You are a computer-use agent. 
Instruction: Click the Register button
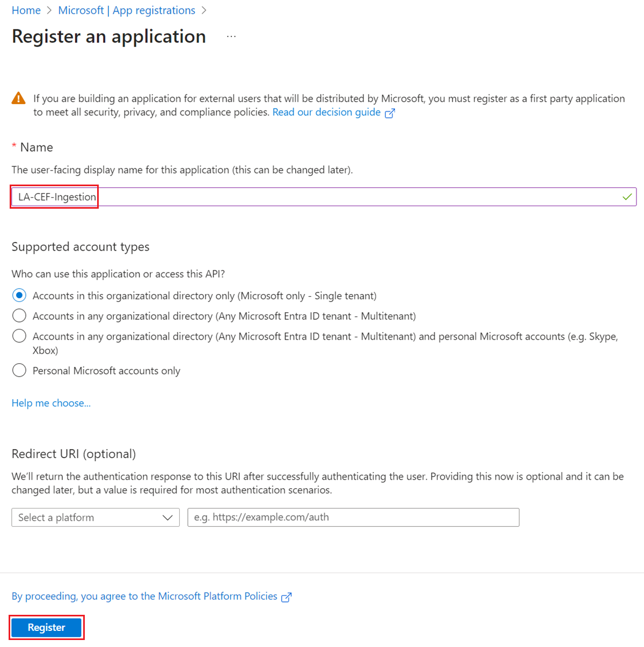point(46,627)
